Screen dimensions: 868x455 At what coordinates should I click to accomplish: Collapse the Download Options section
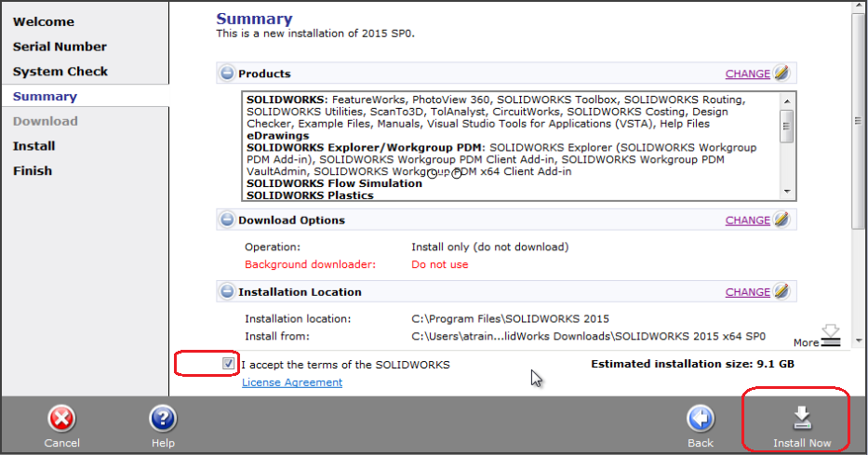coord(227,220)
